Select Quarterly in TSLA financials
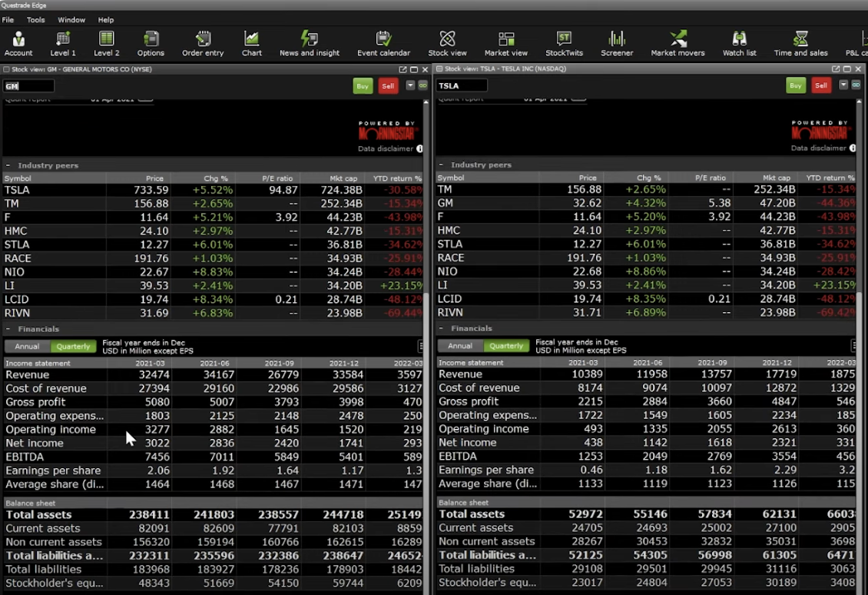868x595 pixels. tap(506, 346)
